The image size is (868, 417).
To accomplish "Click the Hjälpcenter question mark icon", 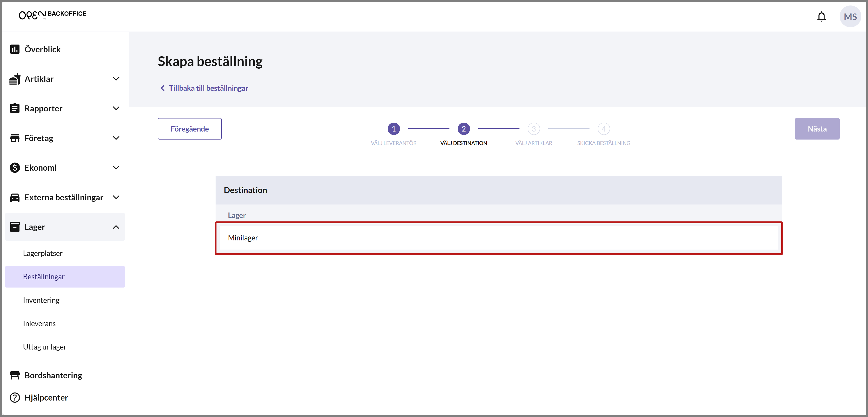I will 14,398.
